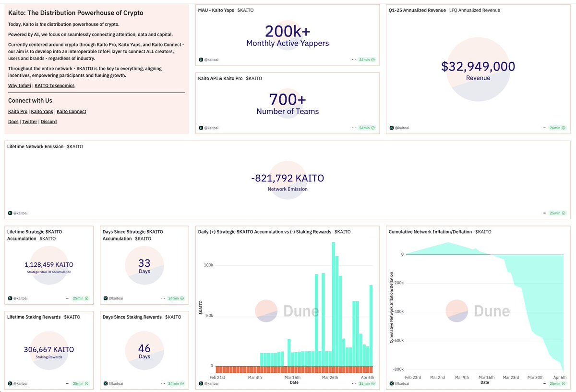Image resolution: width=576 pixels, height=392 pixels.
Task: Click the kaitoai avatar icon on Cumulative Network Inflation/Deflation chart
Action: (x=392, y=383)
